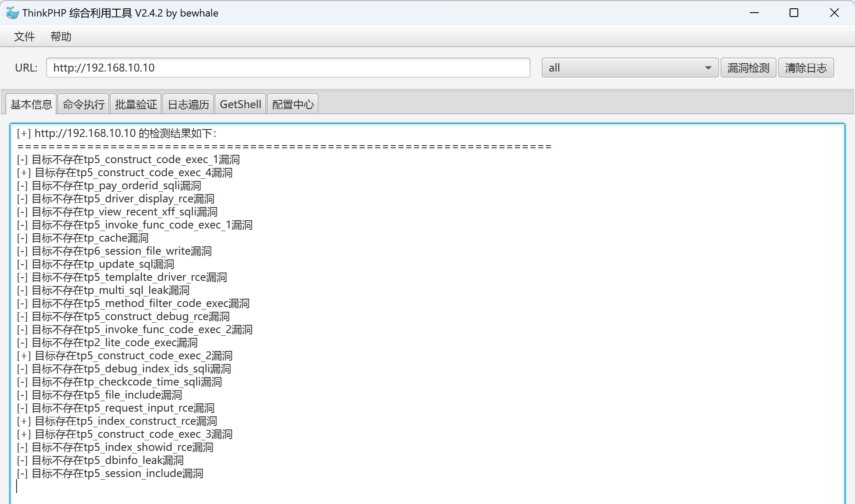Select the GetShell tab
This screenshot has height=504, width=855.
[240, 105]
